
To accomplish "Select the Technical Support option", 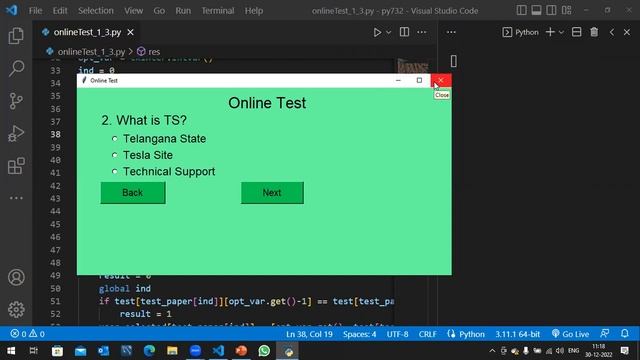I will (x=163, y=171).
